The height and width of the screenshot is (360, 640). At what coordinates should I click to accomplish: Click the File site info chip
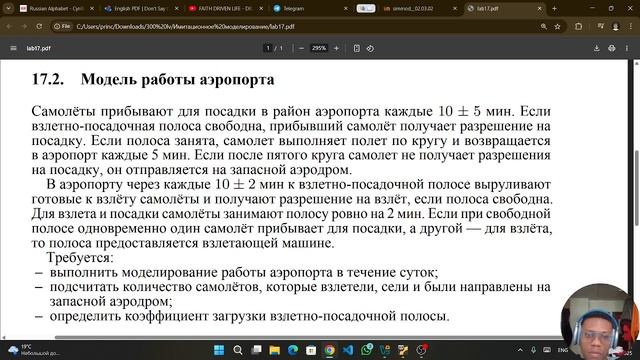tap(62, 27)
